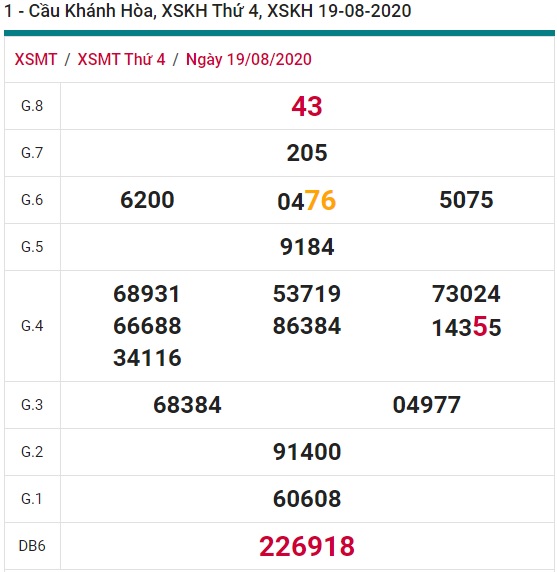
Task: Click the G.3 result 04977
Action: pos(426,405)
